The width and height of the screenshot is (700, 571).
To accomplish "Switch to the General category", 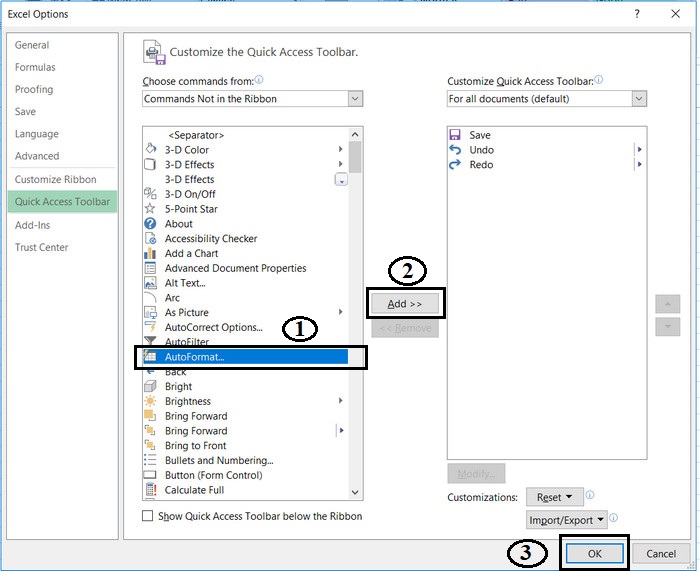I will point(32,45).
